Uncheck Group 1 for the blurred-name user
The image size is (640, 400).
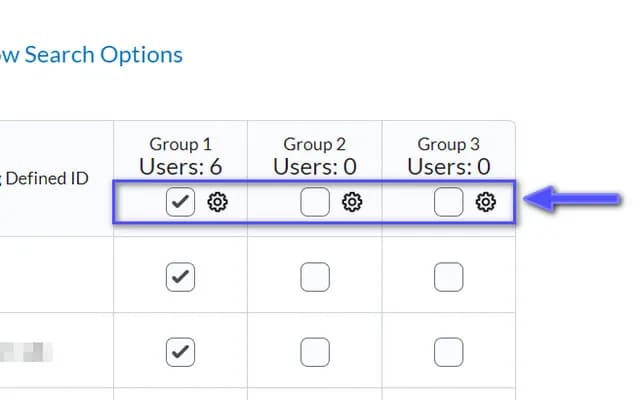[180, 352]
